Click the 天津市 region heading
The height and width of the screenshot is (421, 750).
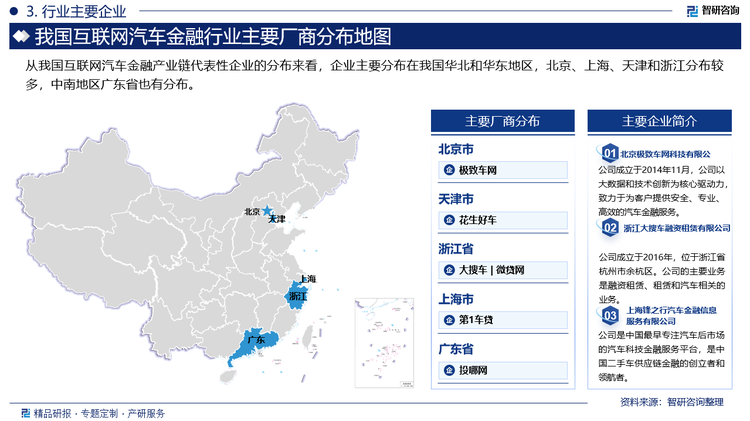(456, 199)
